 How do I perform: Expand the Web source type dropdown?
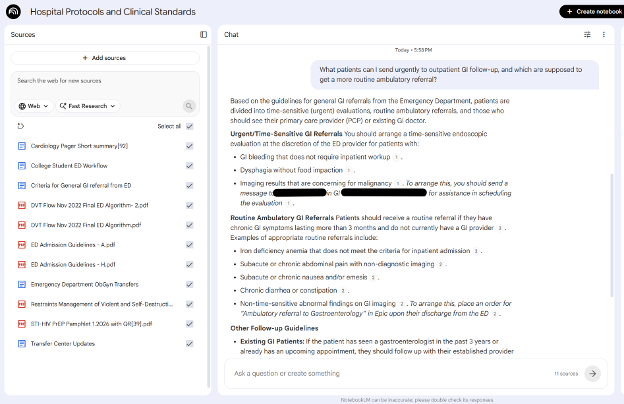34,106
